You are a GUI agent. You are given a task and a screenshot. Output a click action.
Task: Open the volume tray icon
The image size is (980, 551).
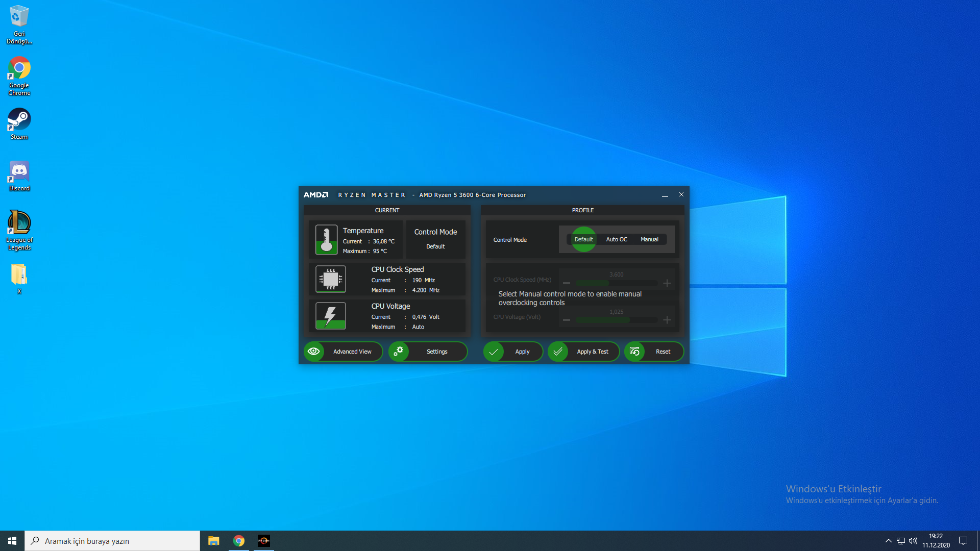point(913,541)
